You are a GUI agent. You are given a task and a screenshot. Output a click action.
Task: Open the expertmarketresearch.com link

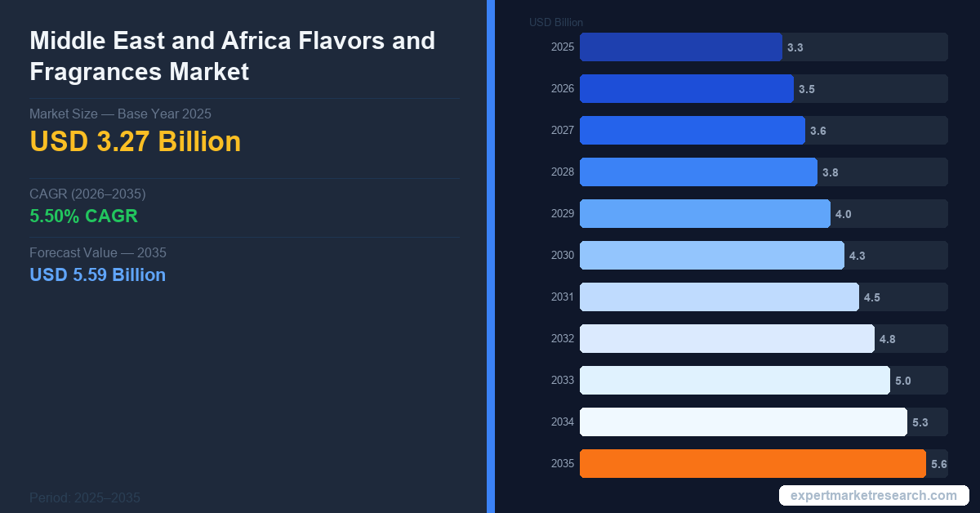(x=874, y=496)
